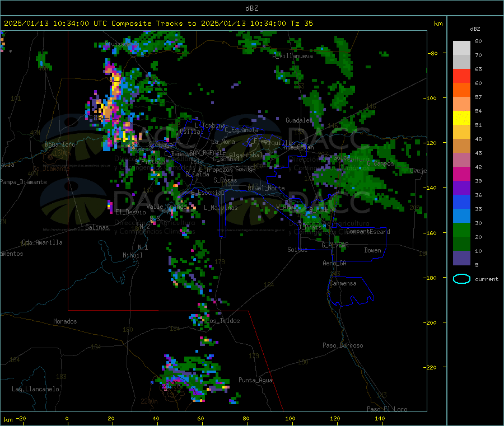Click the intense storm cell near Agua_Toro
504x426 pixels.
click(111, 106)
